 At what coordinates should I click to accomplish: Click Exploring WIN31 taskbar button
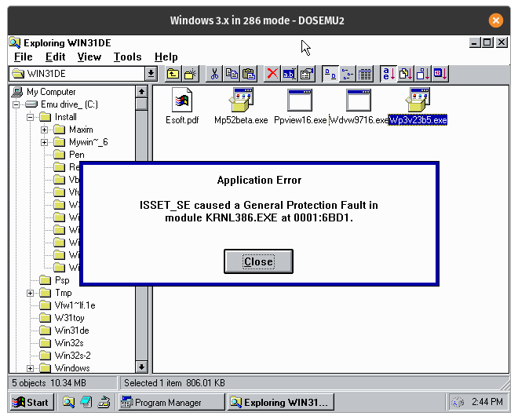pyautogui.click(x=281, y=402)
